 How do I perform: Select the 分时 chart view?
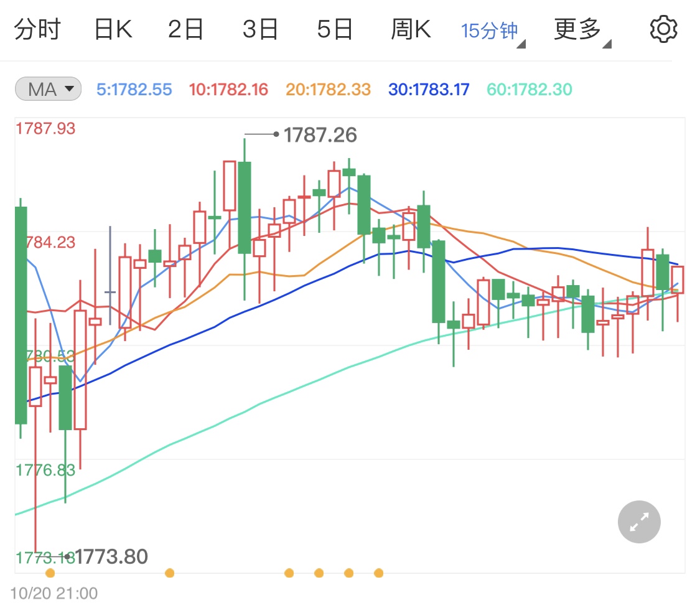[39, 27]
